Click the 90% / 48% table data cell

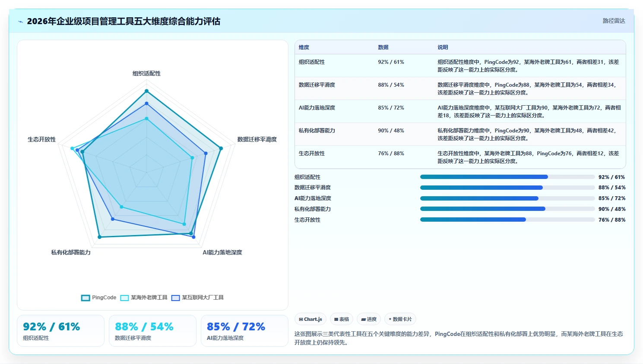coord(391,131)
